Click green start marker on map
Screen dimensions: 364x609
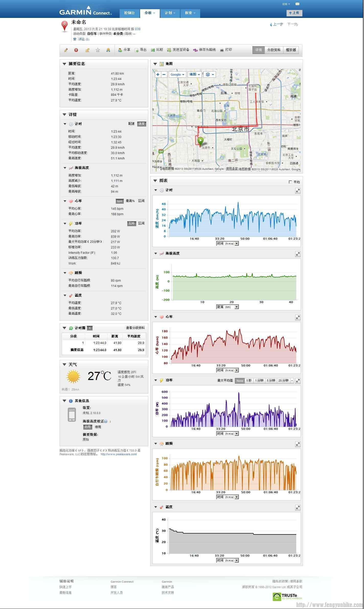click(200, 141)
